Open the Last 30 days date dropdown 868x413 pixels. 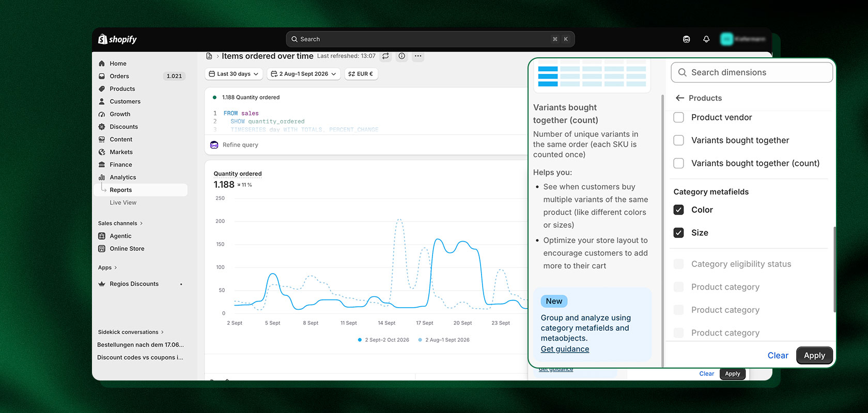click(x=234, y=74)
